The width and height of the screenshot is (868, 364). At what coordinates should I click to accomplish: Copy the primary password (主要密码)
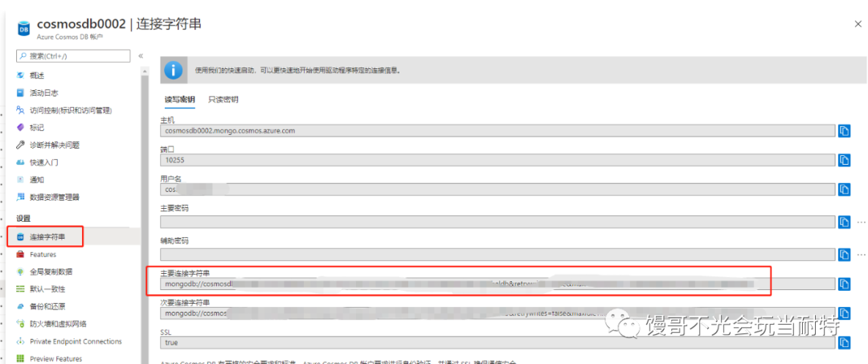pos(844,222)
